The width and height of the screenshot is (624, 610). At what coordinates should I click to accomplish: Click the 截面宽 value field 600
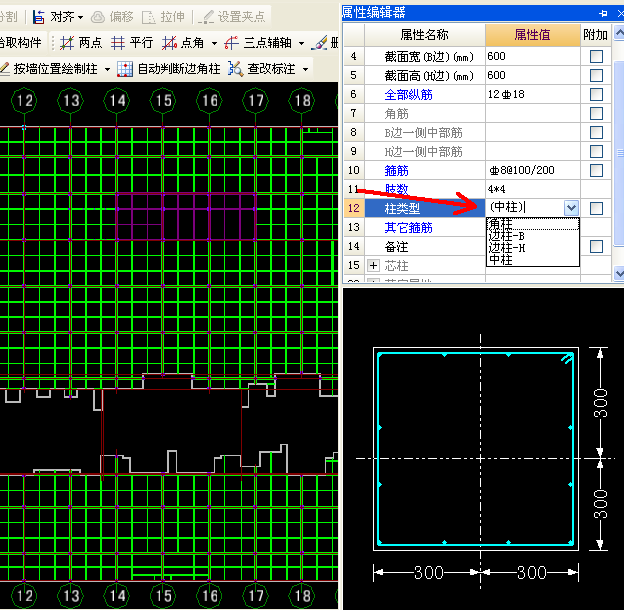pyautogui.click(x=532, y=57)
